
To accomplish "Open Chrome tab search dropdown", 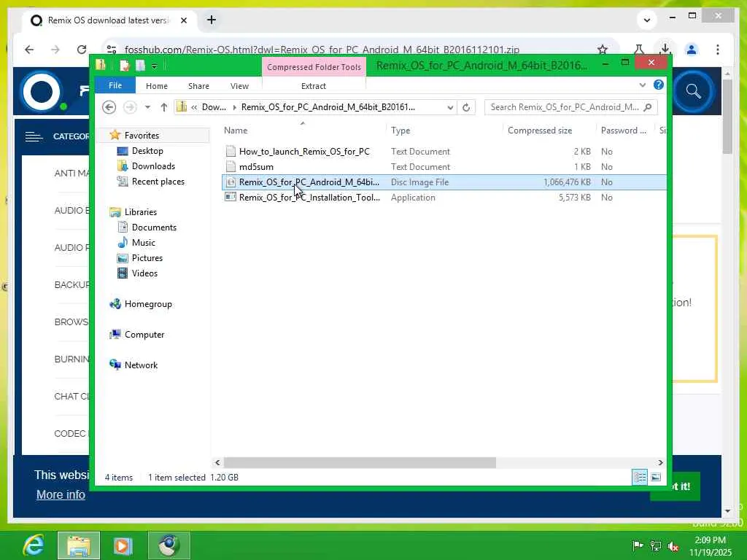I will tap(647, 20).
